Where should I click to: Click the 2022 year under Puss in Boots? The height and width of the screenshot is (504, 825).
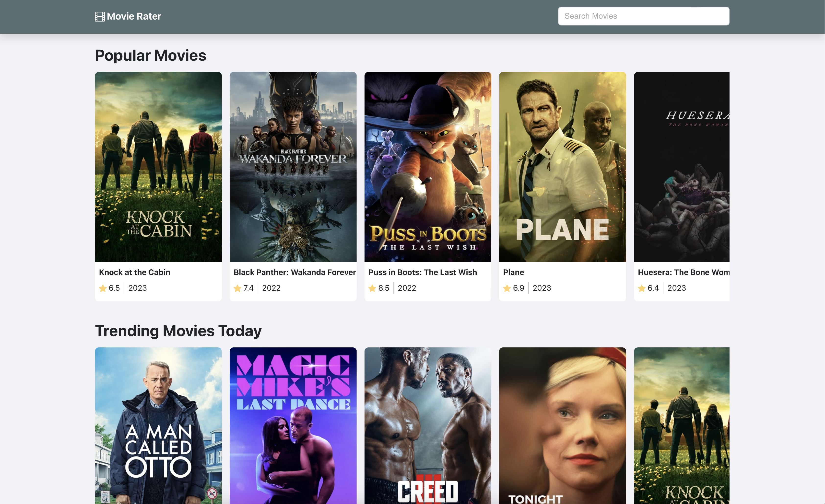point(407,288)
